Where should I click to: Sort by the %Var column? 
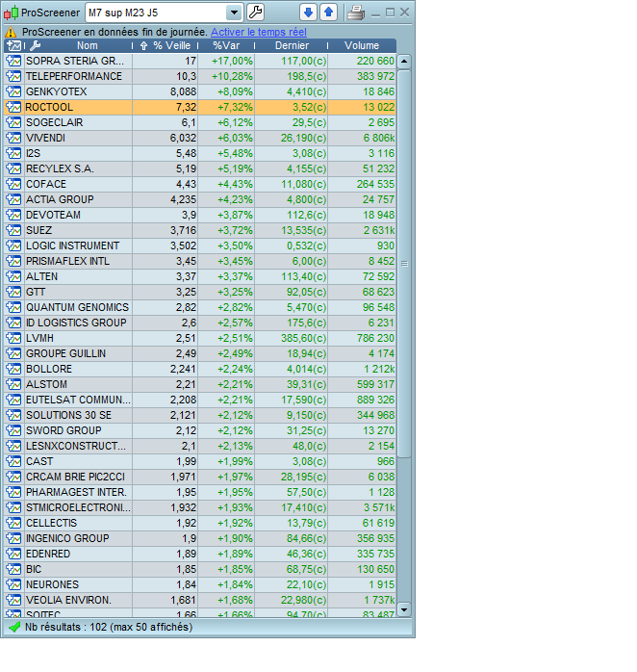pos(226,45)
